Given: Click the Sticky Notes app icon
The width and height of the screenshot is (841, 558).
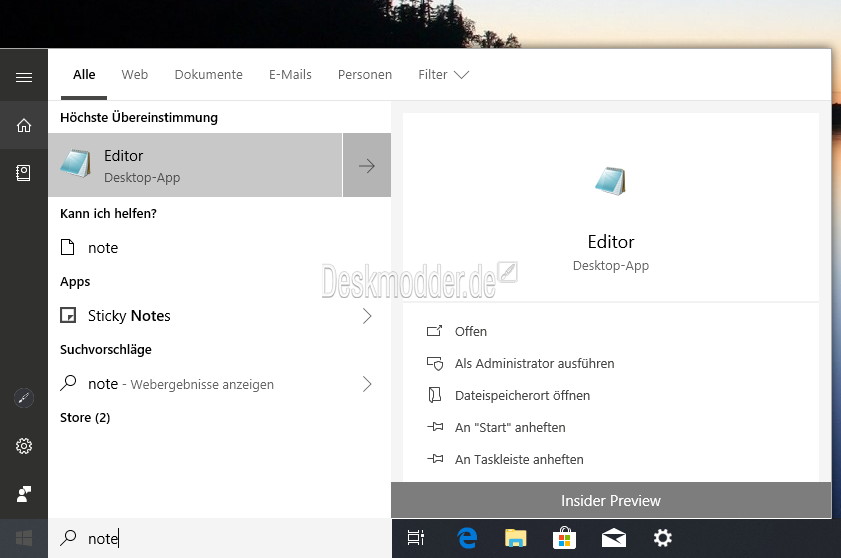Looking at the screenshot, I should tap(68, 315).
